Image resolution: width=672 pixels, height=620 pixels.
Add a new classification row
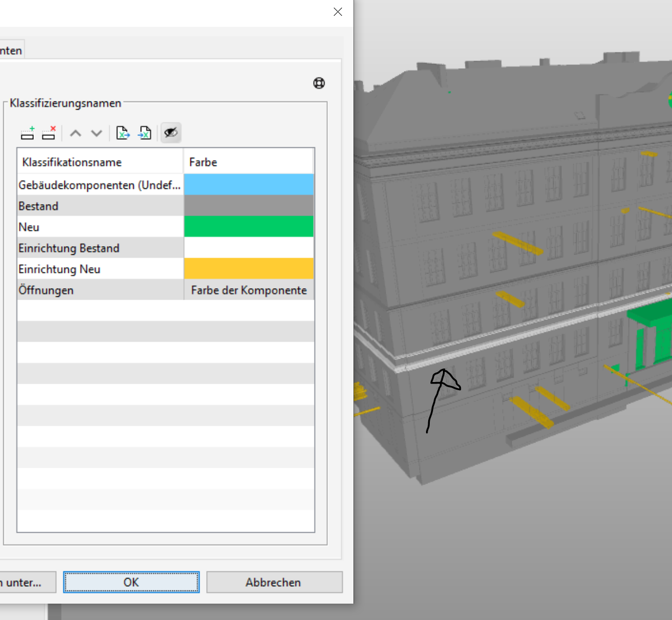[27, 133]
